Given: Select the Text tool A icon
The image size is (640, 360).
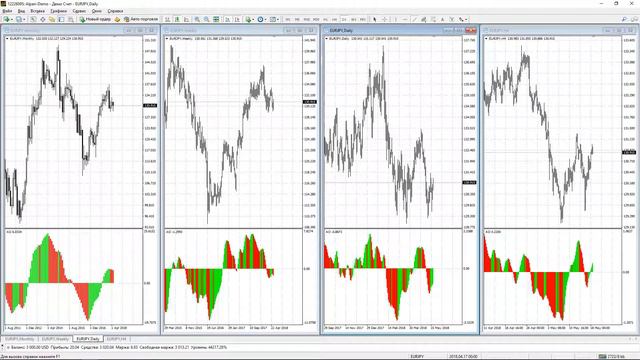Looking at the screenshot, I should [x=442, y=19].
